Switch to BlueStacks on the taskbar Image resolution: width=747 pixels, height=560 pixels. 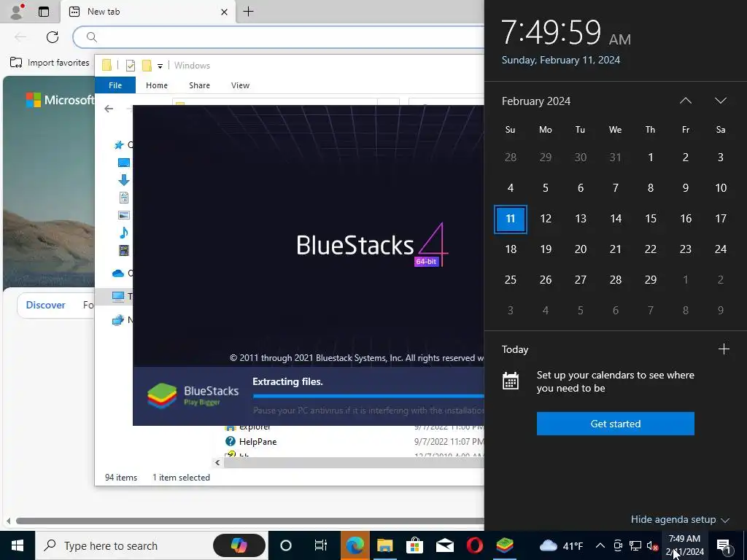tap(505, 545)
